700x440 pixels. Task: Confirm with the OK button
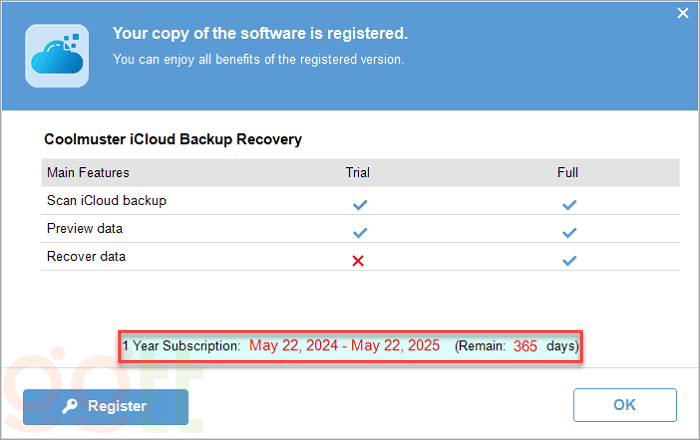(x=624, y=405)
